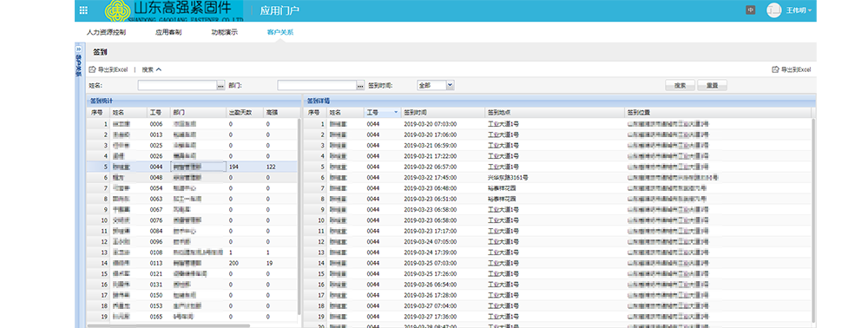The image size is (868, 328).
Task: Open the 工号 column header dropdown arrow
Action: (x=396, y=112)
